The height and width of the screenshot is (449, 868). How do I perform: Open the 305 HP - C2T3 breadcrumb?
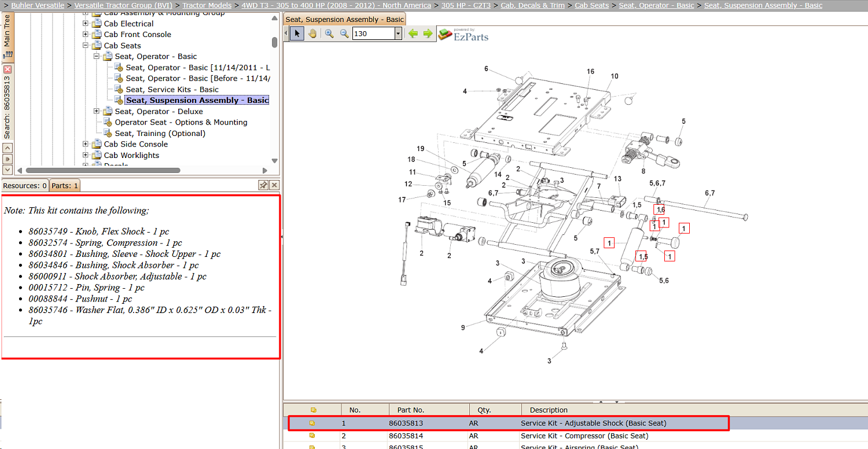466,5
